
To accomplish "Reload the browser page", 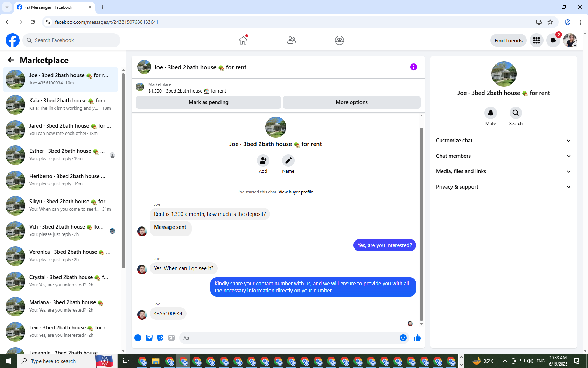I will point(33,22).
